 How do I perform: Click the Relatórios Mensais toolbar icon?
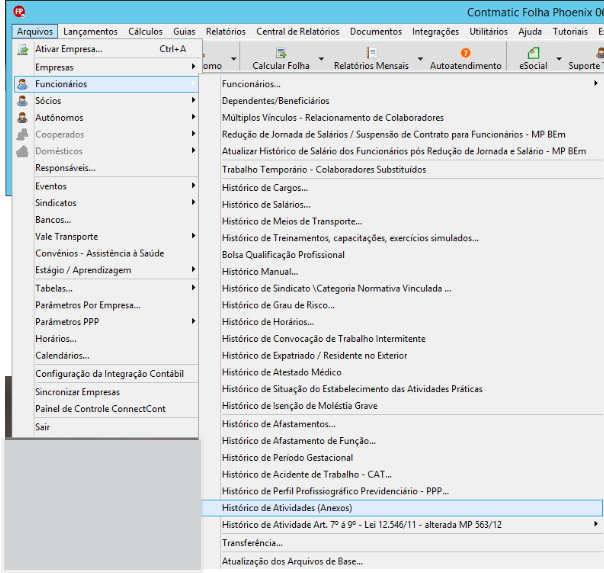point(371,53)
